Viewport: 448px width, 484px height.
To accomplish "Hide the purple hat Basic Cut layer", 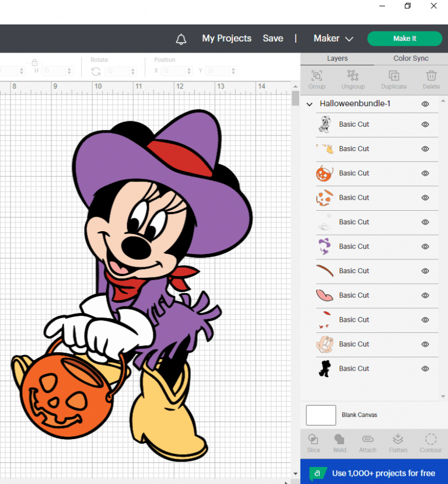I will [x=425, y=246].
